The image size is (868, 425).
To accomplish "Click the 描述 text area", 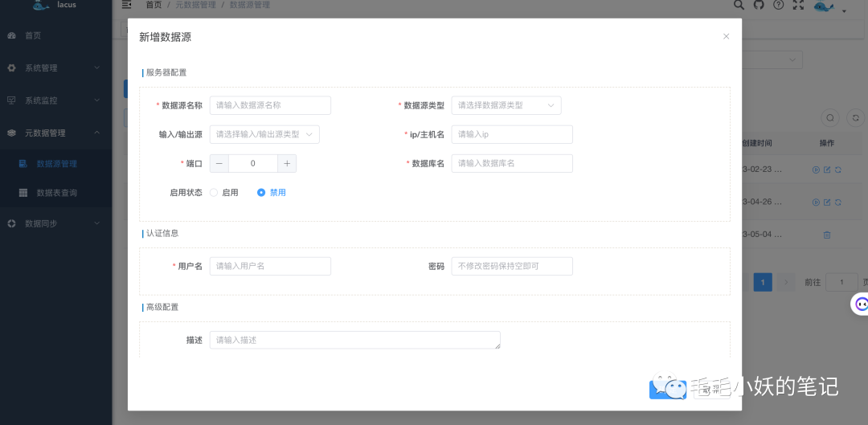I will [355, 341].
